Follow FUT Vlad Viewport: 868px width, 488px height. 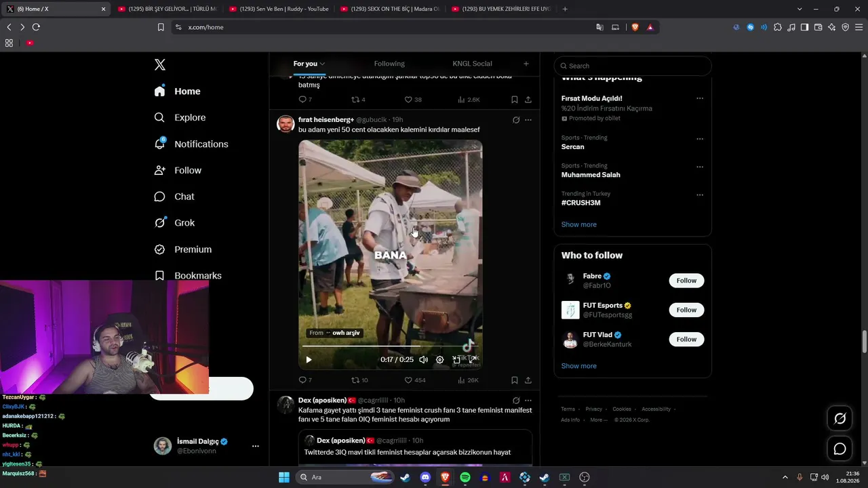point(686,339)
